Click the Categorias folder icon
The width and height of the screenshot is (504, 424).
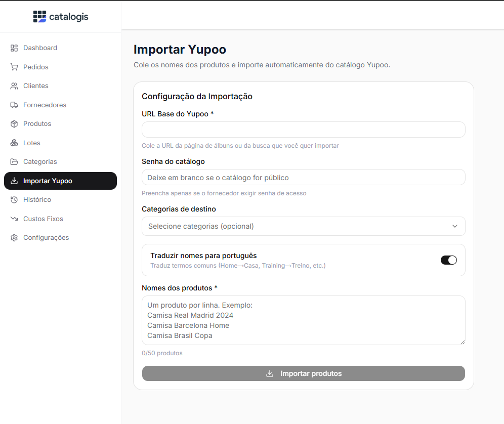[14, 162]
